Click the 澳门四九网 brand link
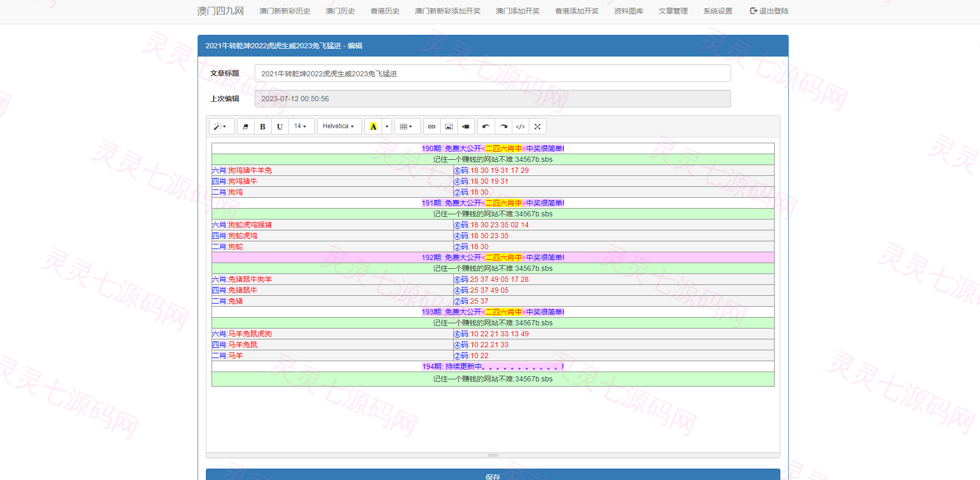Viewport: 980px width, 480px height. 220,11
